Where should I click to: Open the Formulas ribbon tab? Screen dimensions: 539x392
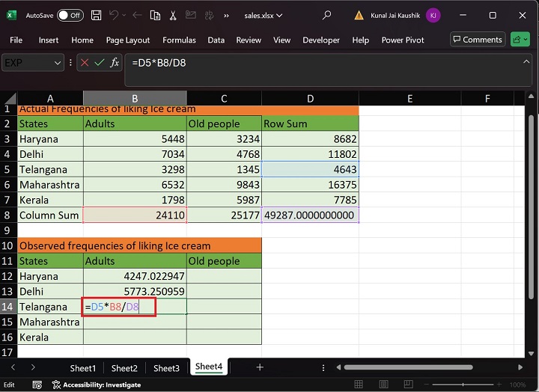179,40
